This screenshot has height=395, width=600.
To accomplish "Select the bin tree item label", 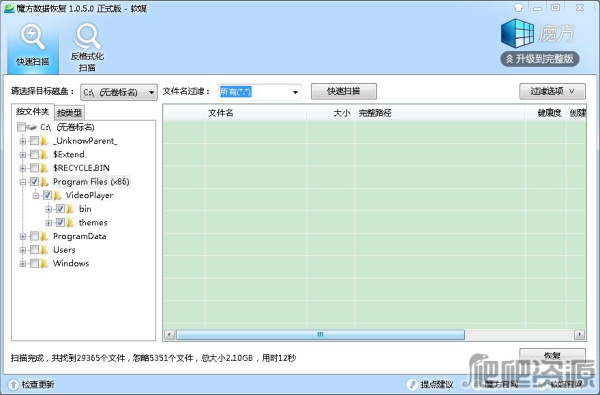I will click(85, 209).
